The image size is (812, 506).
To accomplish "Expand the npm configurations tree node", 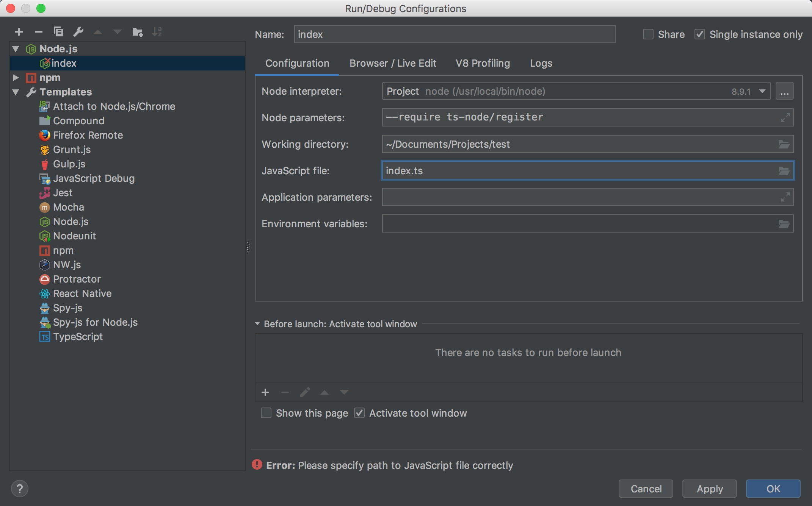I will click(x=16, y=78).
